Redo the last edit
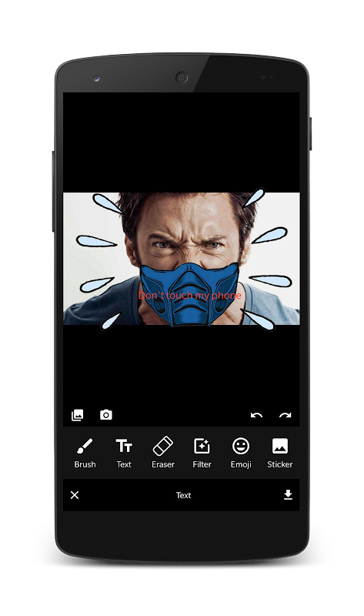364x616 pixels. tap(285, 415)
